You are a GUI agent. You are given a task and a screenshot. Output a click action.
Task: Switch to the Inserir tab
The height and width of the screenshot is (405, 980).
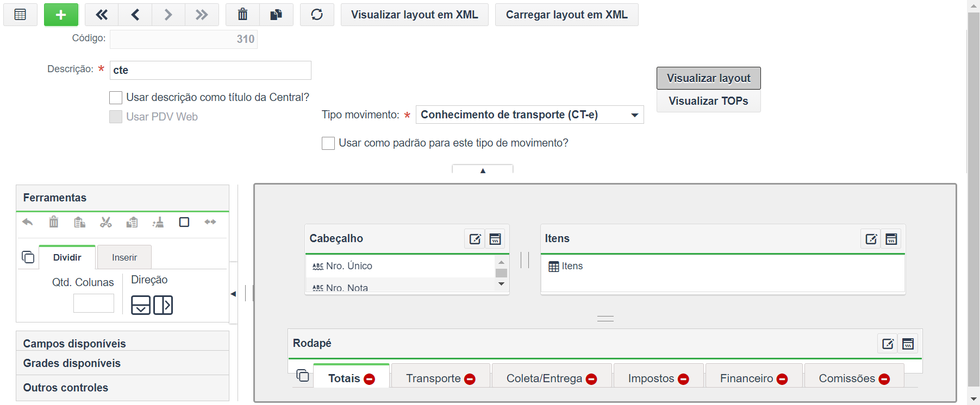pyautogui.click(x=124, y=257)
